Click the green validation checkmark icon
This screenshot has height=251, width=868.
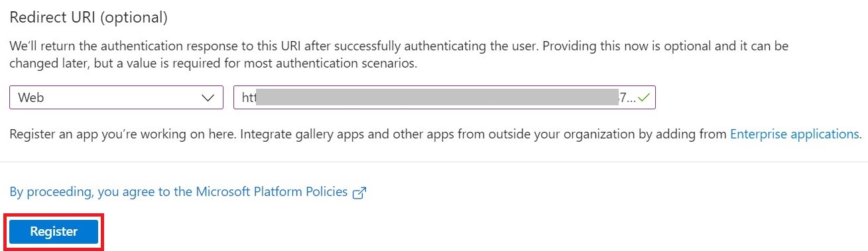(x=643, y=97)
